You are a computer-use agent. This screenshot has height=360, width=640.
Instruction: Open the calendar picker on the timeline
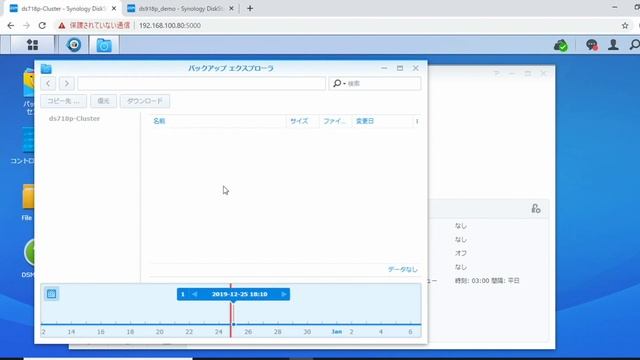(x=51, y=293)
